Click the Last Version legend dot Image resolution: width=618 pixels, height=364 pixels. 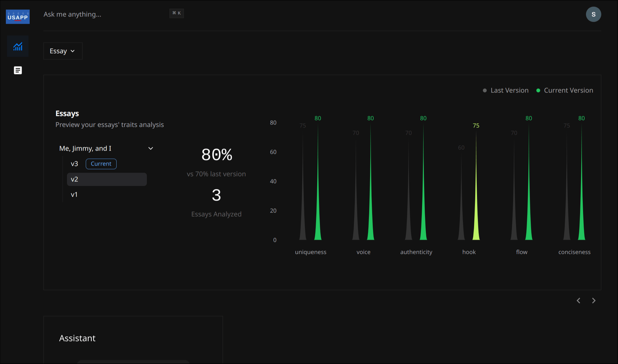(485, 90)
